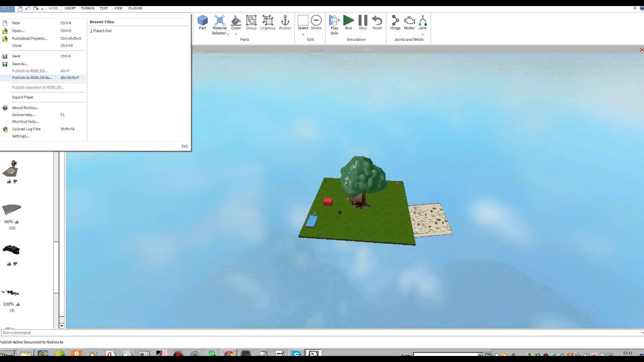This screenshot has width=644, height=362.
Task: Choose Export Place from the File menu
Action: tap(43, 98)
